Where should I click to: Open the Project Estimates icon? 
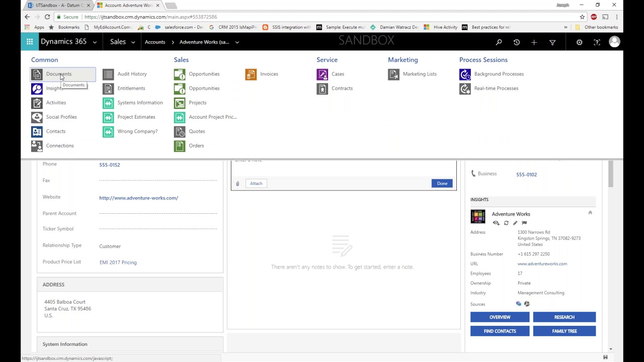click(x=108, y=117)
